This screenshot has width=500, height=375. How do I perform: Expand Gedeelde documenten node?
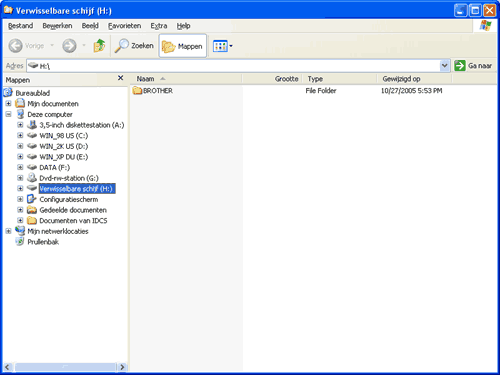20,210
